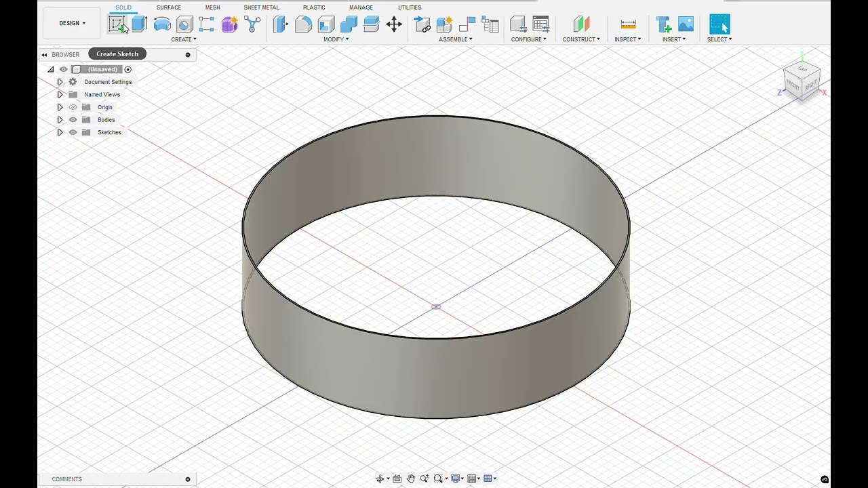Select the Hole tool
The image size is (868, 488).
[x=184, y=24]
